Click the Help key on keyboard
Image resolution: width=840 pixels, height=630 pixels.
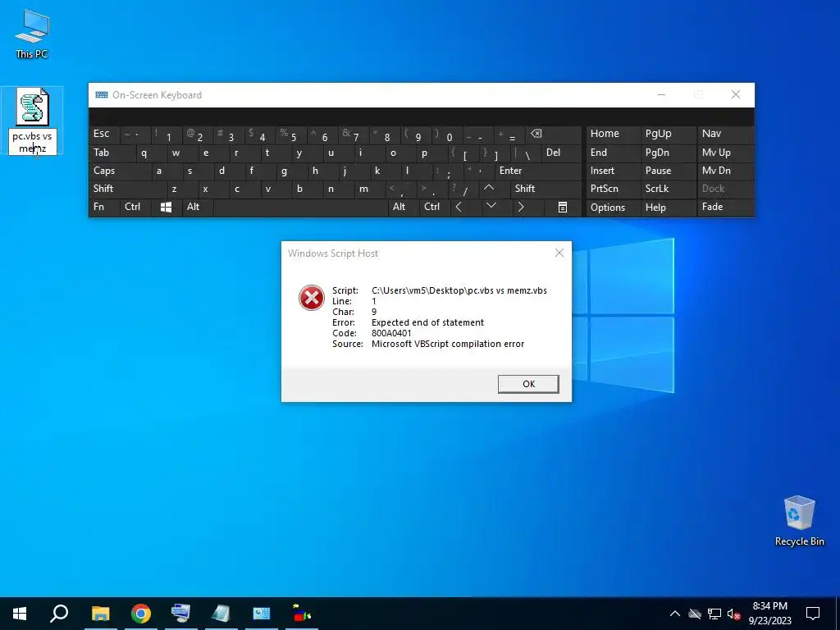click(668, 208)
